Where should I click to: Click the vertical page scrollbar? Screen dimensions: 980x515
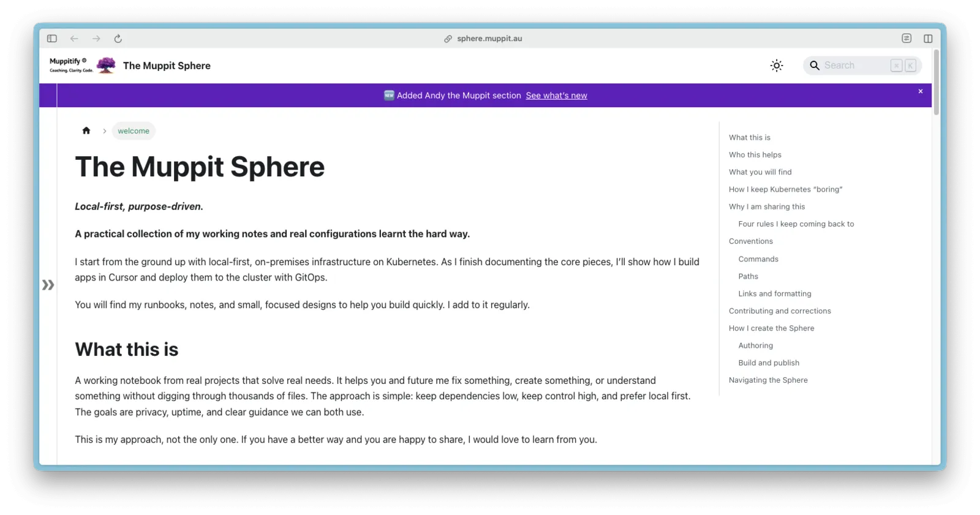point(936,83)
